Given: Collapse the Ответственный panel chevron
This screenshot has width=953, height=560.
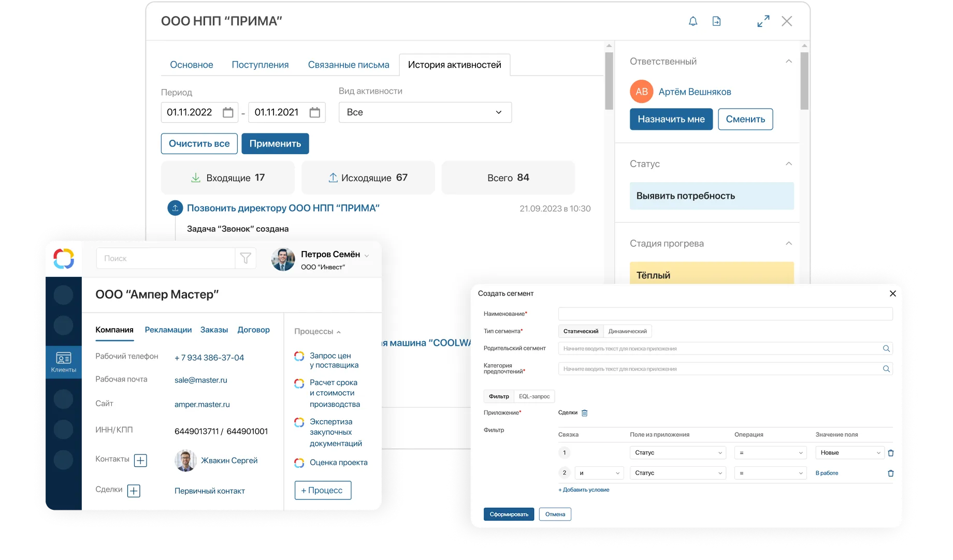Looking at the screenshot, I should pos(788,61).
